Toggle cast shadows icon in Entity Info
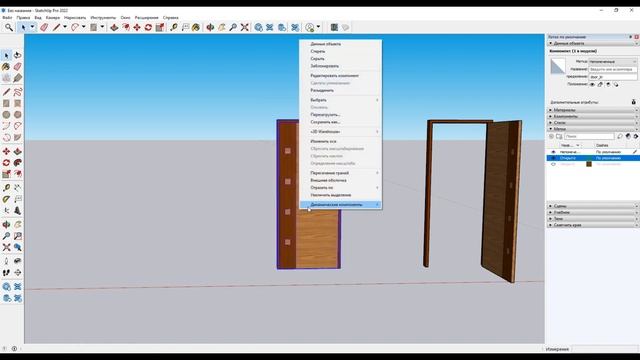The height and width of the screenshot is (360, 640). point(616,84)
